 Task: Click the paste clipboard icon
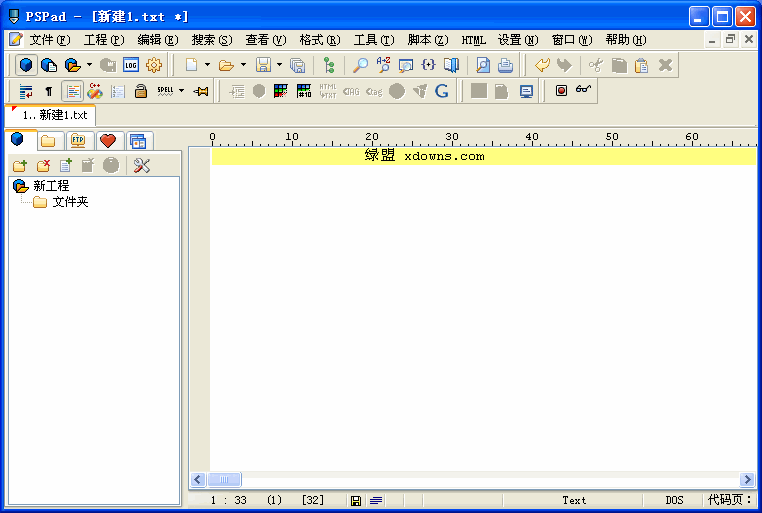tap(641, 65)
